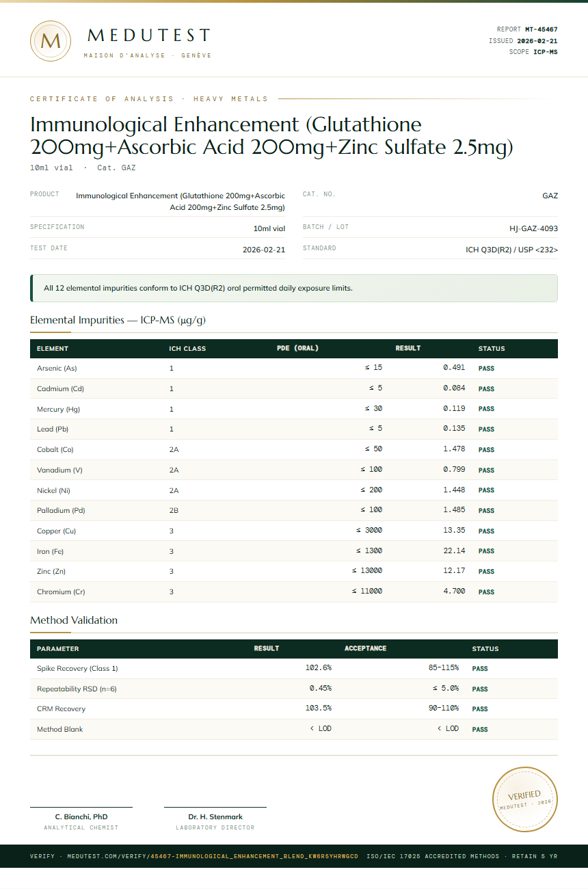
Task: Click PASS status in Chromium row
Action: [486, 592]
